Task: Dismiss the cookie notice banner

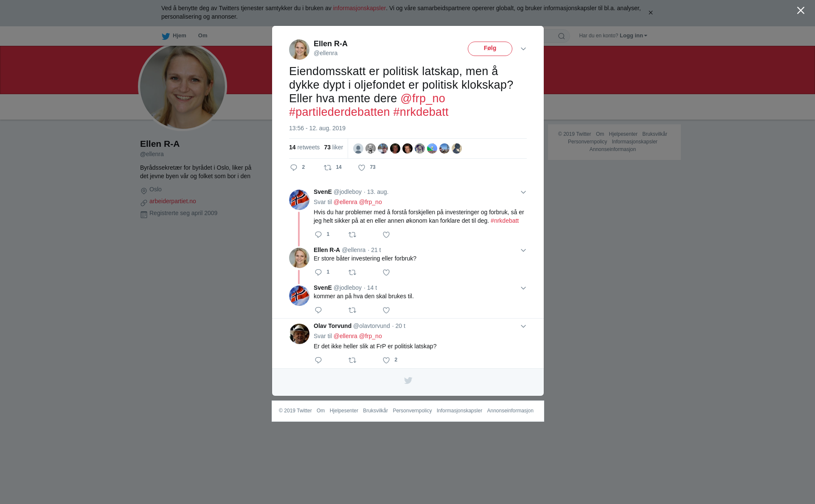Action: (x=650, y=13)
